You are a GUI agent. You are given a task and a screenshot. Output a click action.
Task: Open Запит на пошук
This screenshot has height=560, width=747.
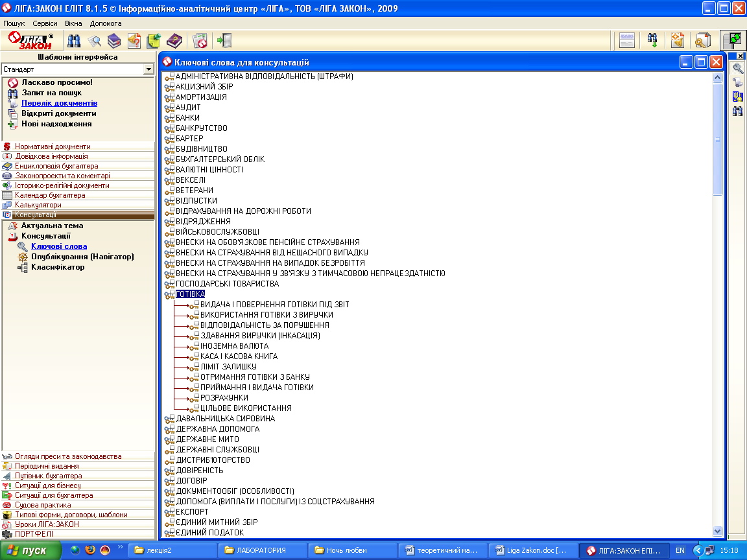tap(51, 93)
